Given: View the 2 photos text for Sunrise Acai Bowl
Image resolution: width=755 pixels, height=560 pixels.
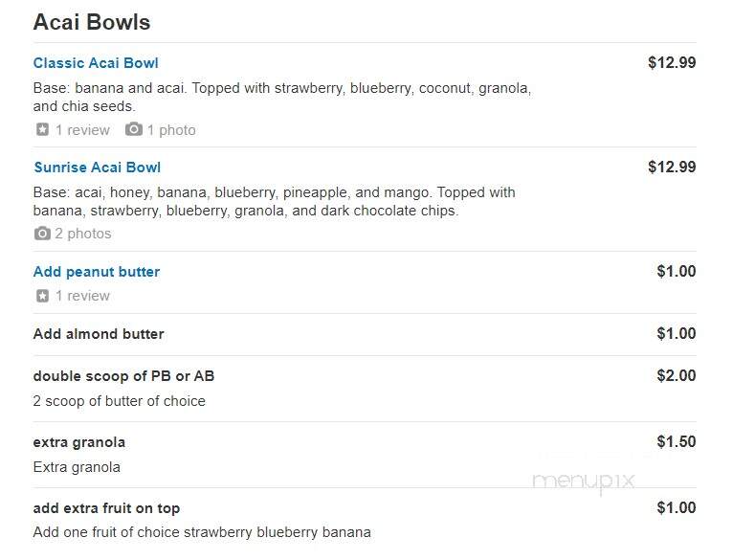Looking at the screenshot, I should point(83,234).
